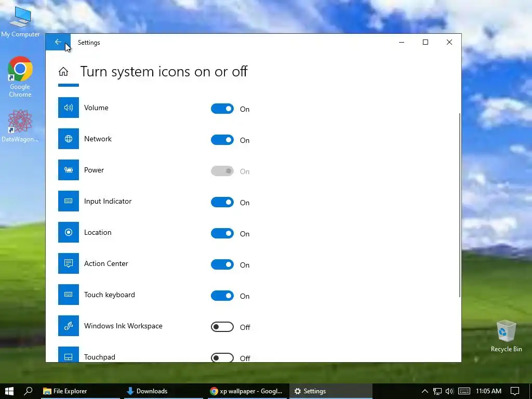
Task: Click the Power battery icon tile
Action: (x=69, y=170)
